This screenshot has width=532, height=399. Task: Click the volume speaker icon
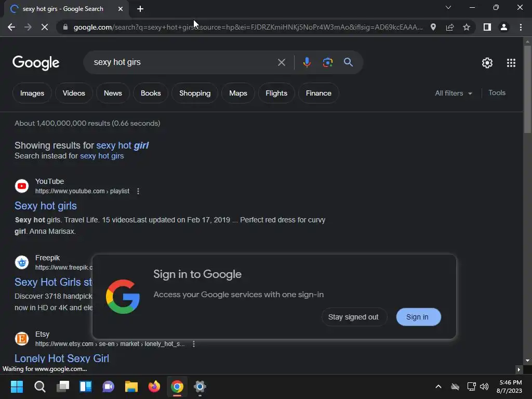pyautogui.click(x=484, y=387)
